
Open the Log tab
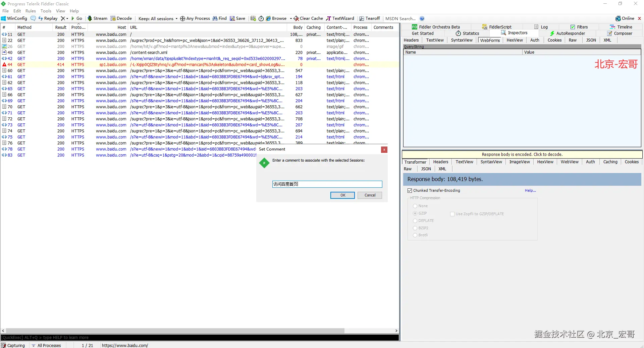(x=541, y=27)
